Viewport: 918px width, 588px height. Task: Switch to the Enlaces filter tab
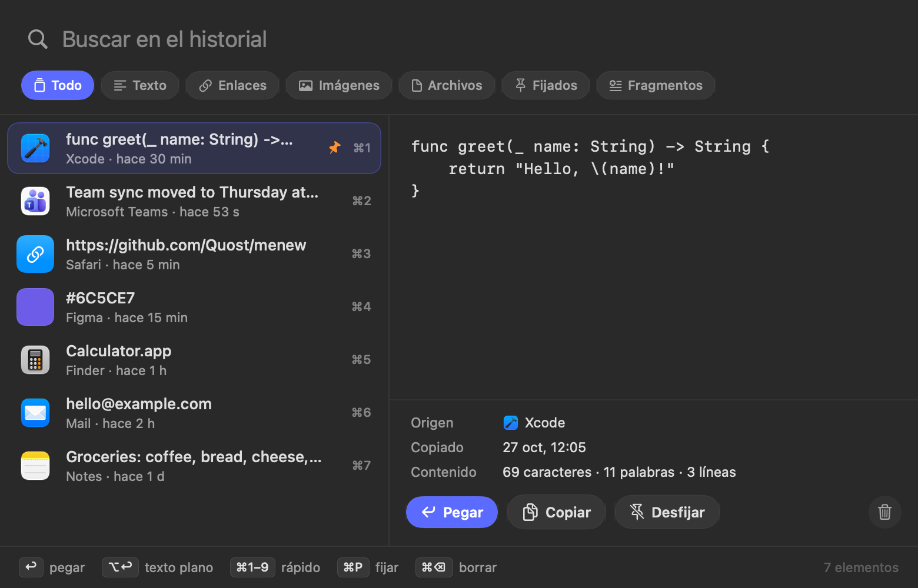pyautogui.click(x=232, y=85)
